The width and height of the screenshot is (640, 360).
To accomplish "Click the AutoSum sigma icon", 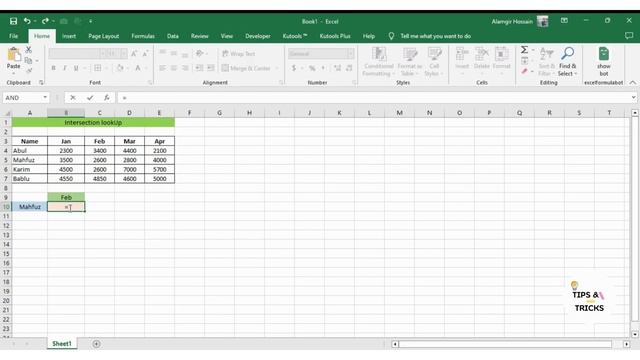I will coord(524,50).
